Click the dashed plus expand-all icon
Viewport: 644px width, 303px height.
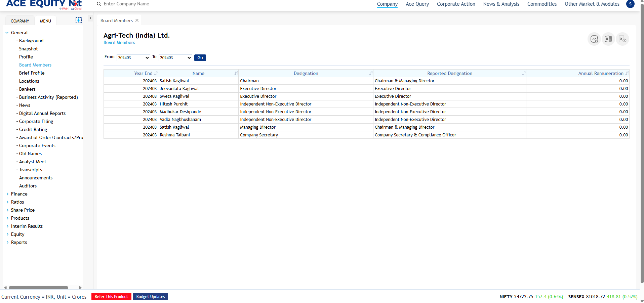click(x=79, y=20)
